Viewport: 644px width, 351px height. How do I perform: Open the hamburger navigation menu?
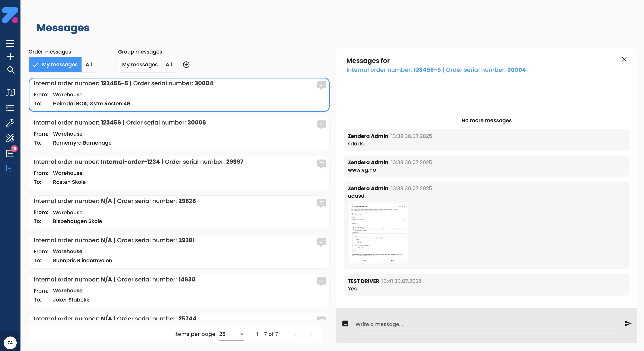coord(10,43)
